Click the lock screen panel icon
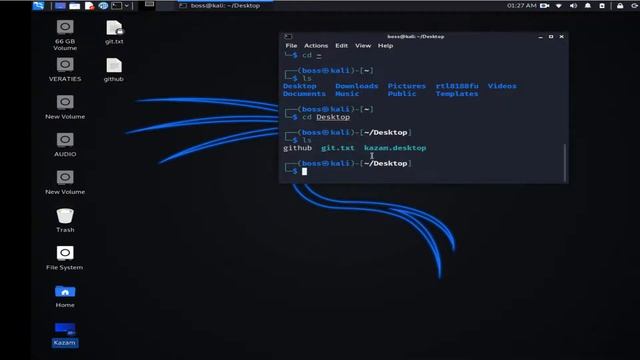The height and width of the screenshot is (360, 640). [620, 6]
